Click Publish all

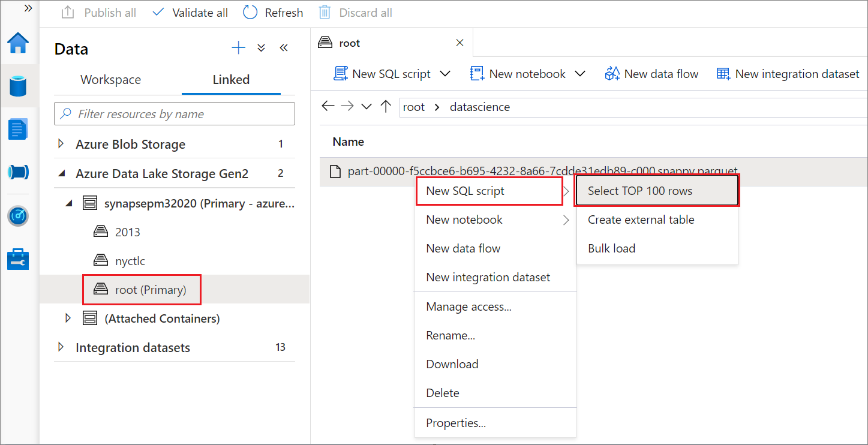point(99,13)
